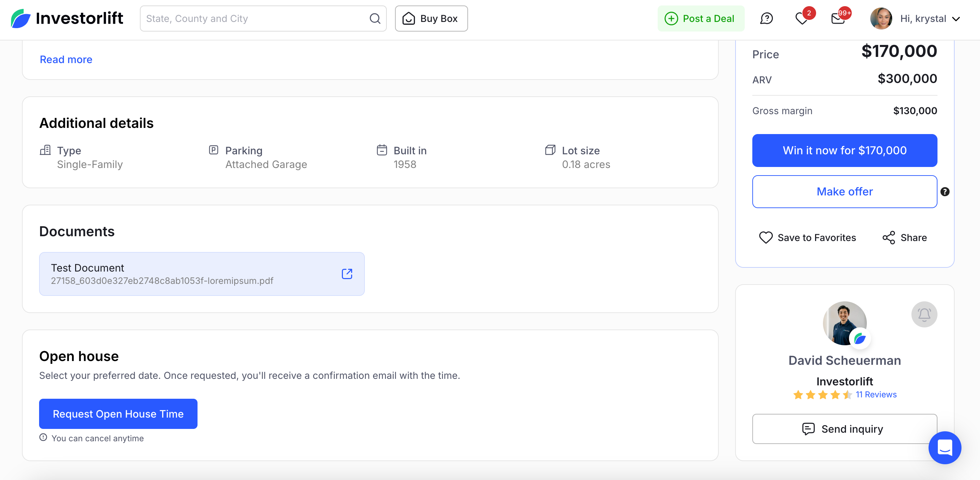Click the Read more link

tap(66, 59)
